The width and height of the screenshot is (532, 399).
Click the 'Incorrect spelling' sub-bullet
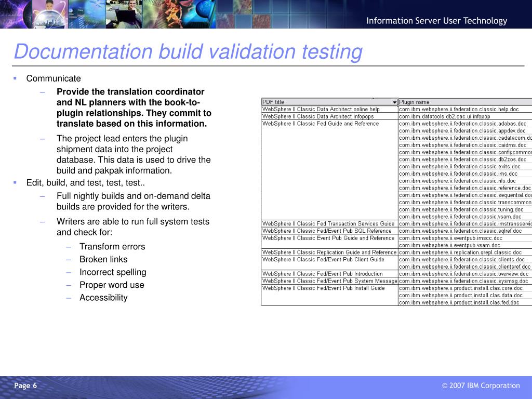[x=113, y=272]
